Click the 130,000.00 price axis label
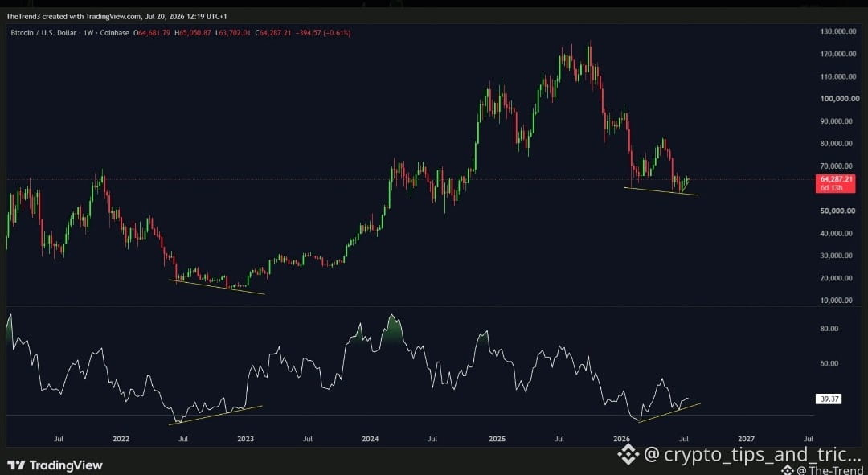The height and width of the screenshot is (475, 868). tap(837, 31)
